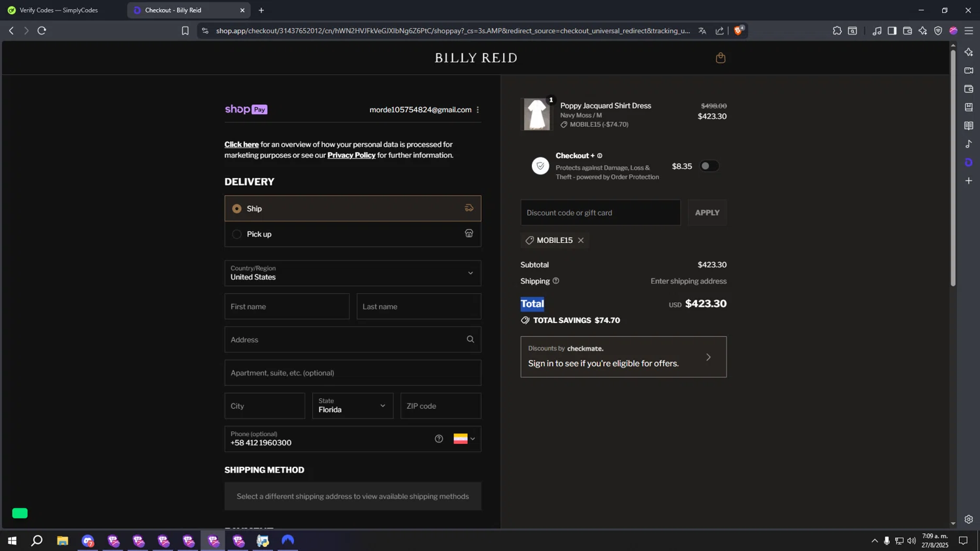Click the share page icon
Viewport: 980px width, 551px height.
(719, 31)
